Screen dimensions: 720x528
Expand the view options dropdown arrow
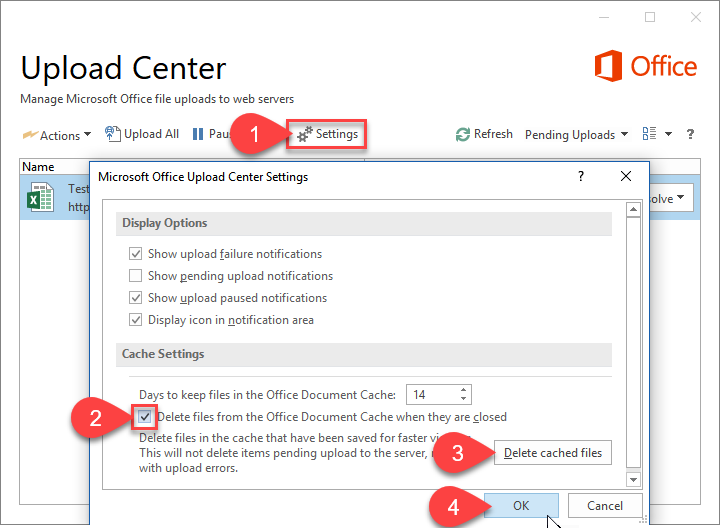669,134
